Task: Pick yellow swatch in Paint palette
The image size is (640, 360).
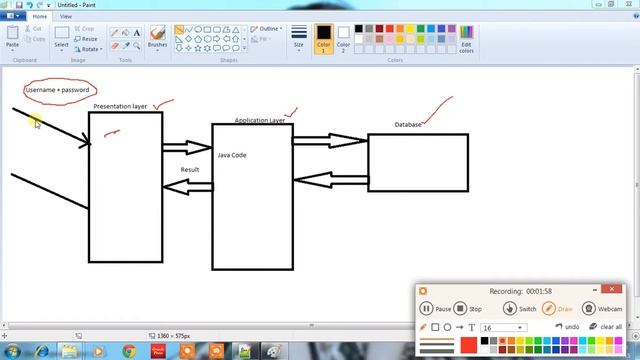Action: (410, 29)
